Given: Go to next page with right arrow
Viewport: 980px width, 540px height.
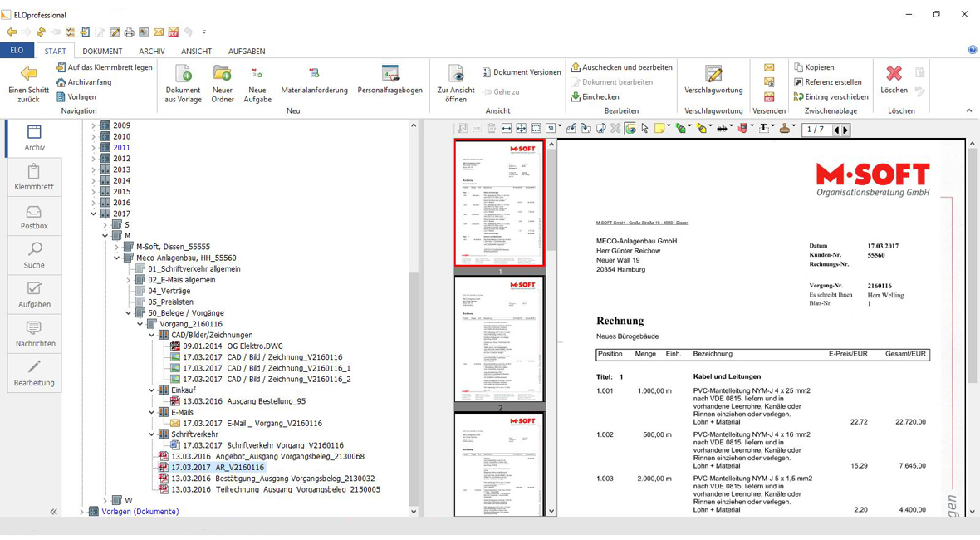Looking at the screenshot, I should point(845,130).
